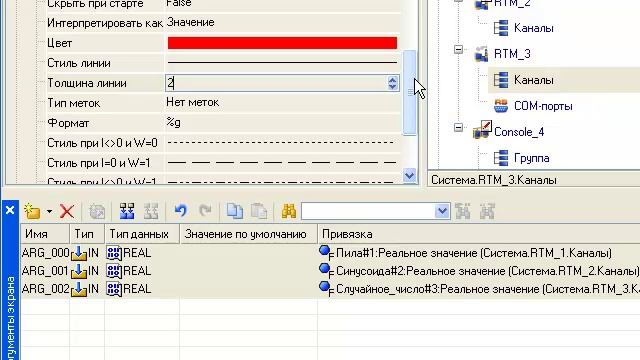Close the screen arguments panel
The image size is (640, 360).
coord(10,210)
